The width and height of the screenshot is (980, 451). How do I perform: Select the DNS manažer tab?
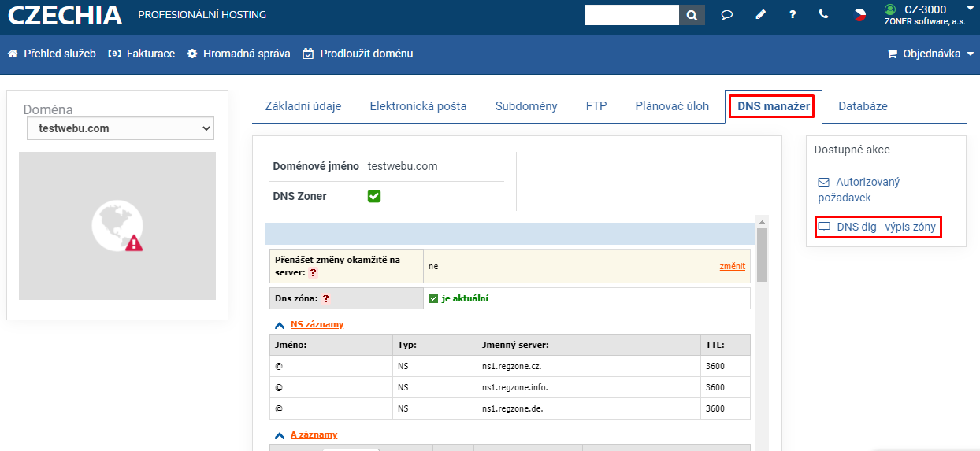[x=774, y=106]
